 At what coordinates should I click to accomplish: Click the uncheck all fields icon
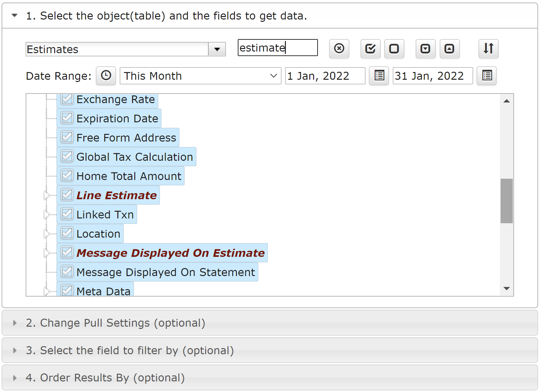(394, 49)
